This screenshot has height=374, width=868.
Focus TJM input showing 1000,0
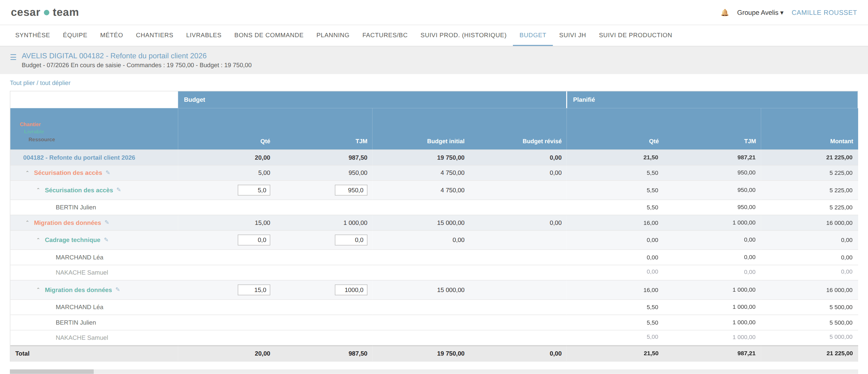(351, 290)
